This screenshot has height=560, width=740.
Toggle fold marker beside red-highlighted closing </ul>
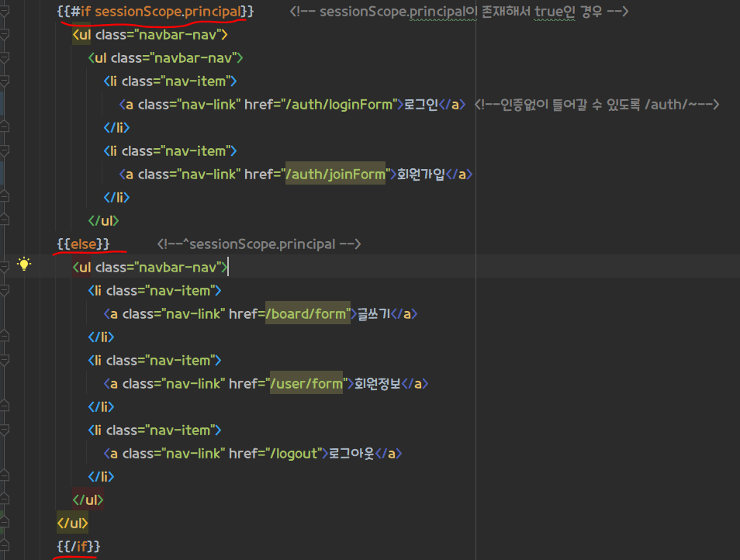click(x=4, y=500)
